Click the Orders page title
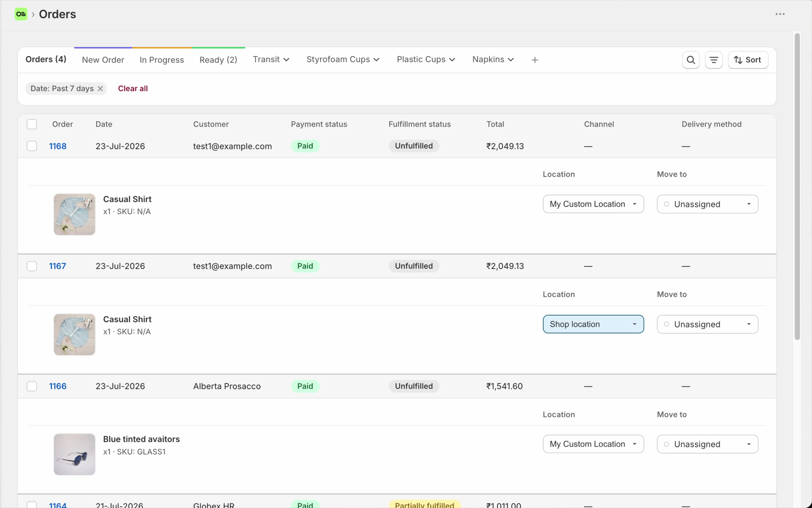The width and height of the screenshot is (812, 508). click(57, 14)
